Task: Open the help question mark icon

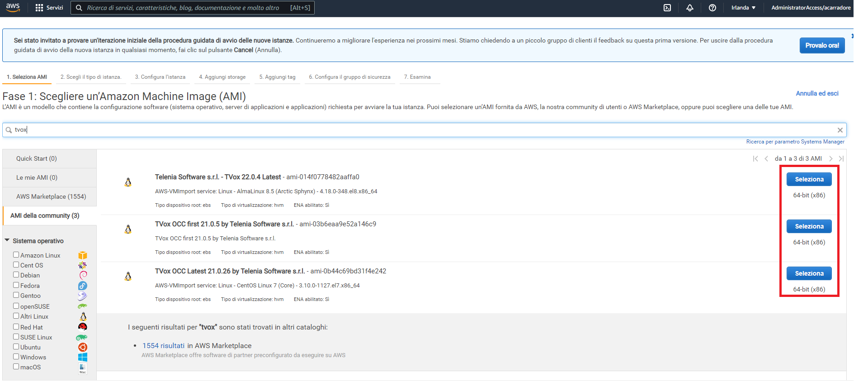Action: (712, 8)
